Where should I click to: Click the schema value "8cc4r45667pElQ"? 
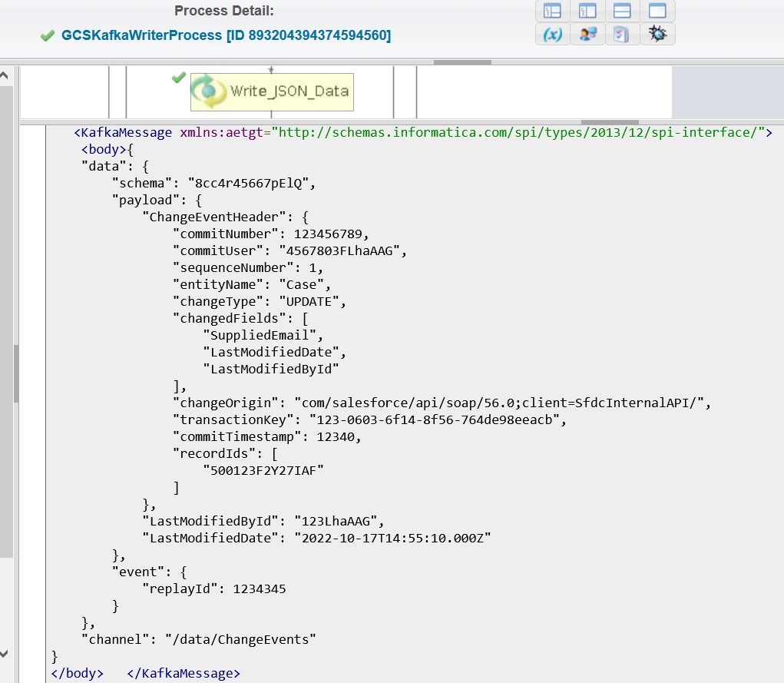[x=248, y=183]
